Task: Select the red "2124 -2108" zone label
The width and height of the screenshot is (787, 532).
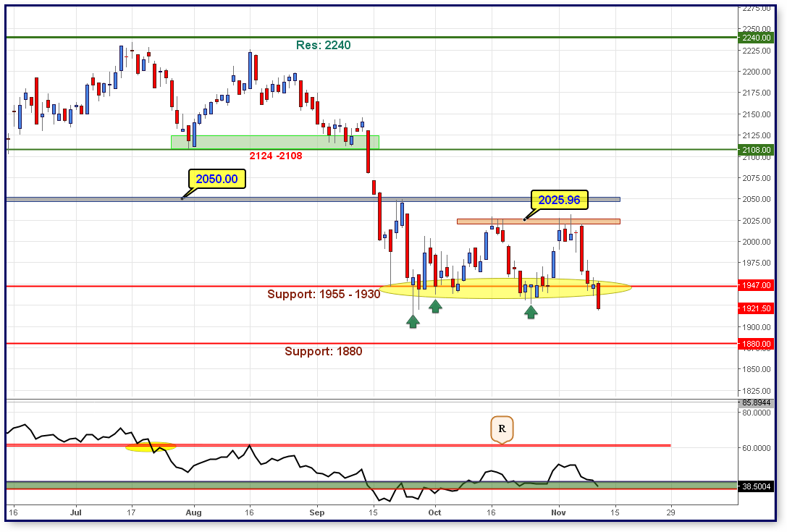Action: [276, 156]
